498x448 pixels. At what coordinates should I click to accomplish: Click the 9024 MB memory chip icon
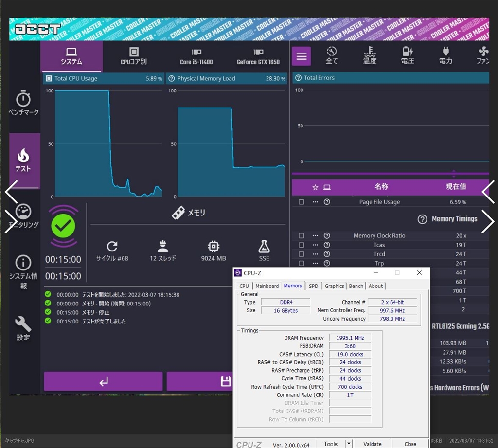click(x=213, y=246)
